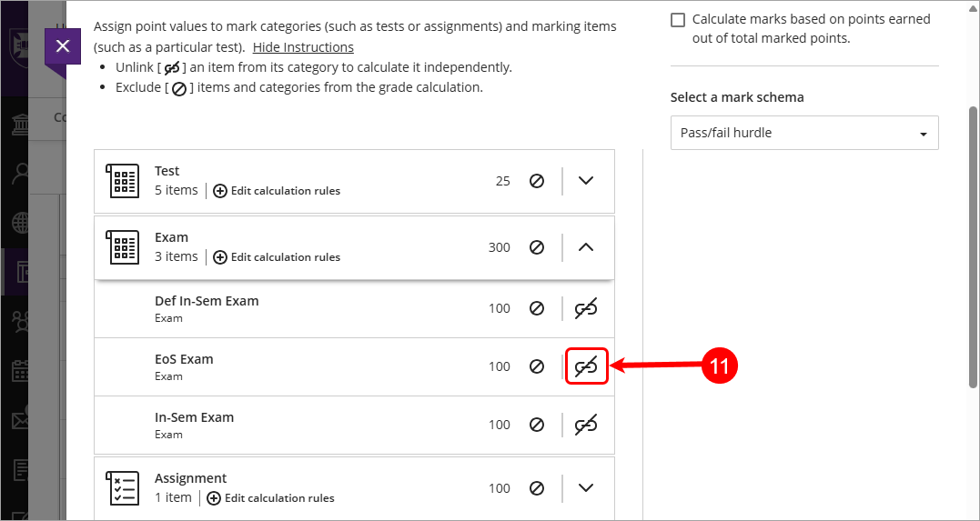Expand the Assignment category

[x=586, y=488]
